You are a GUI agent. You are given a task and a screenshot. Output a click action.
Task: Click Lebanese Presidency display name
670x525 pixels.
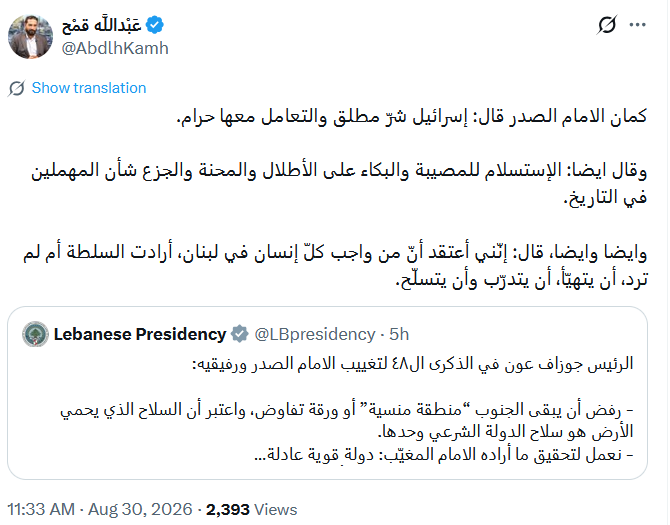click(140, 334)
